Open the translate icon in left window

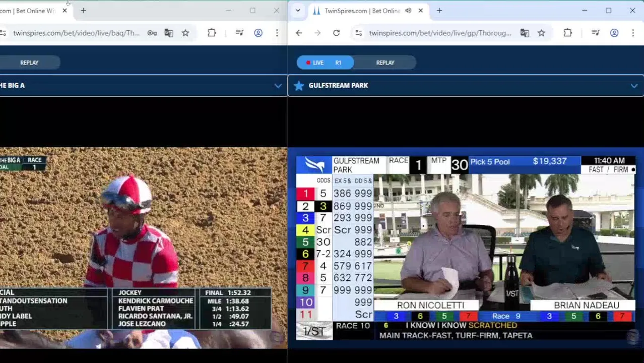(x=169, y=33)
